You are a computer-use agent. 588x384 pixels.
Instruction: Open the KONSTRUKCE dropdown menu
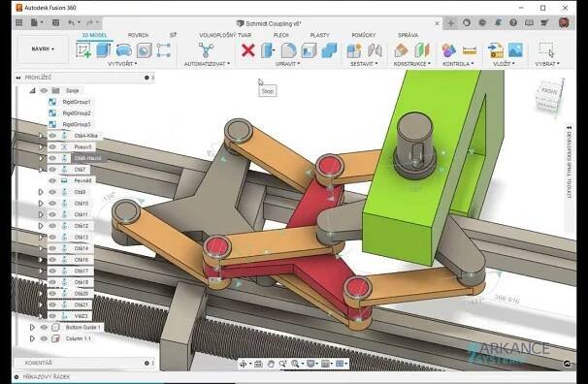coord(412,64)
